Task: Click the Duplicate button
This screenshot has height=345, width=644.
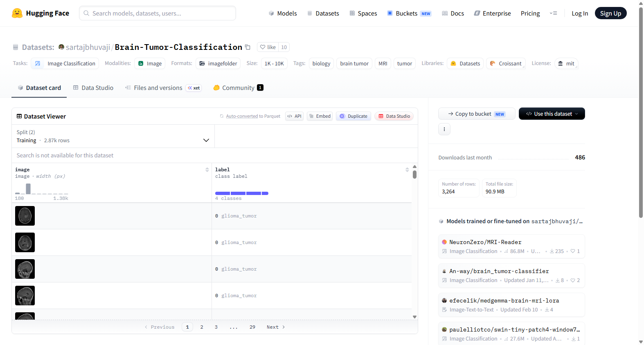Action: click(354, 116)
